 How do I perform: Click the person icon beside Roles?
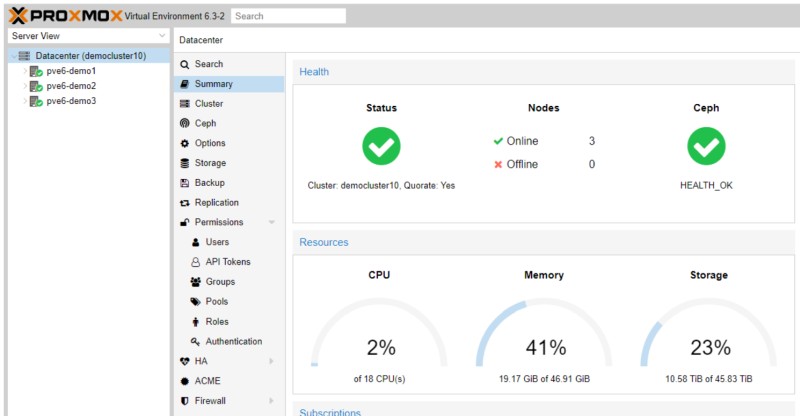[x=195, y=322]
